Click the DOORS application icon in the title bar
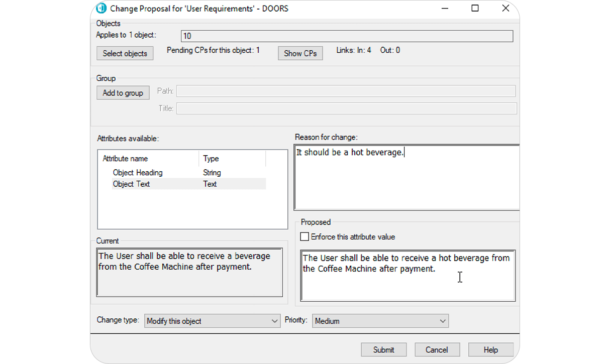 (100, 8)
